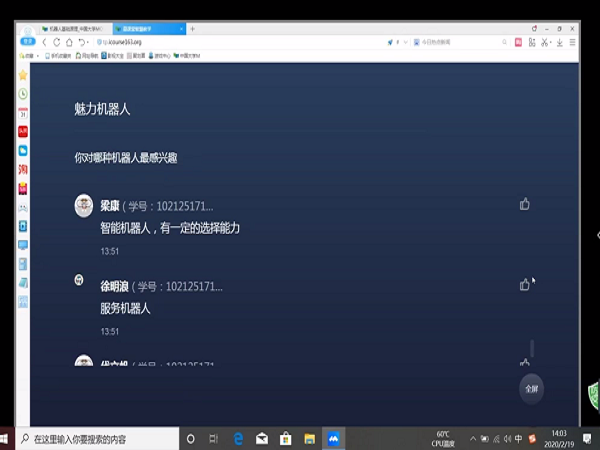Expand hidden system tray icons chevron
The height and width of the screenshot is (450, 600).
[x=473, y=439]
